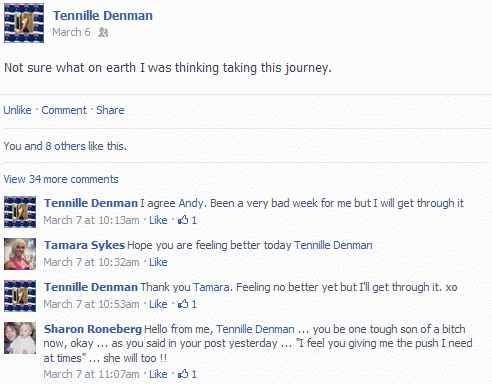Click the tagged Tennille Denman in Tamara's comment
The height and width of the screenshot is (384, 492).
point(333,245)
